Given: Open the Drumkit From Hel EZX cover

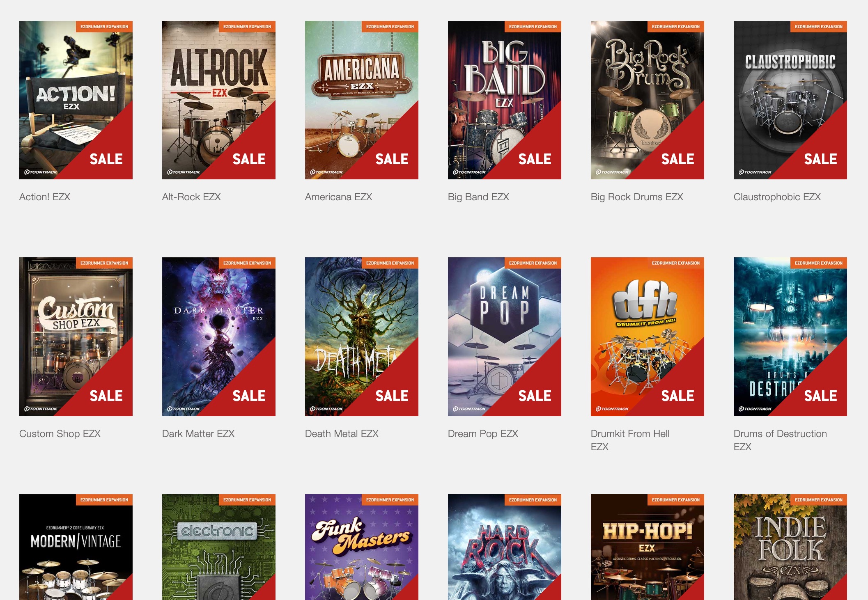Looking at the screenshot, I should (648, 337).
